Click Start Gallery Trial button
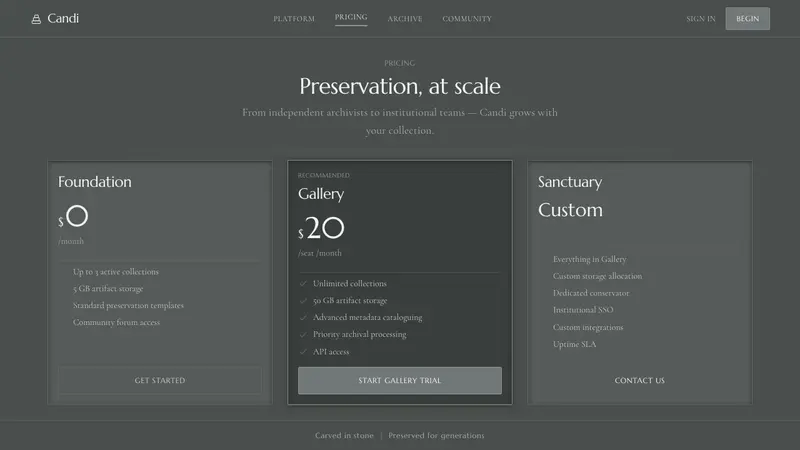The image size is (800, 450). [x=399, y=380]
